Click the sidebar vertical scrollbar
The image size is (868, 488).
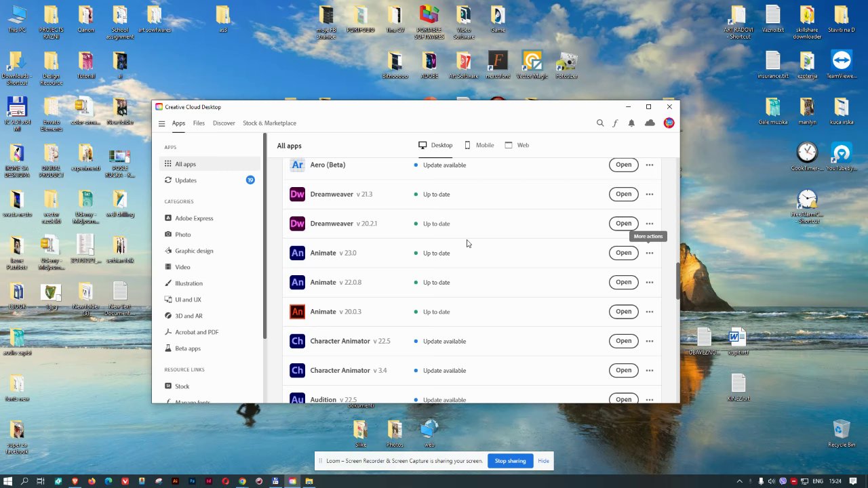click(264, 237)
